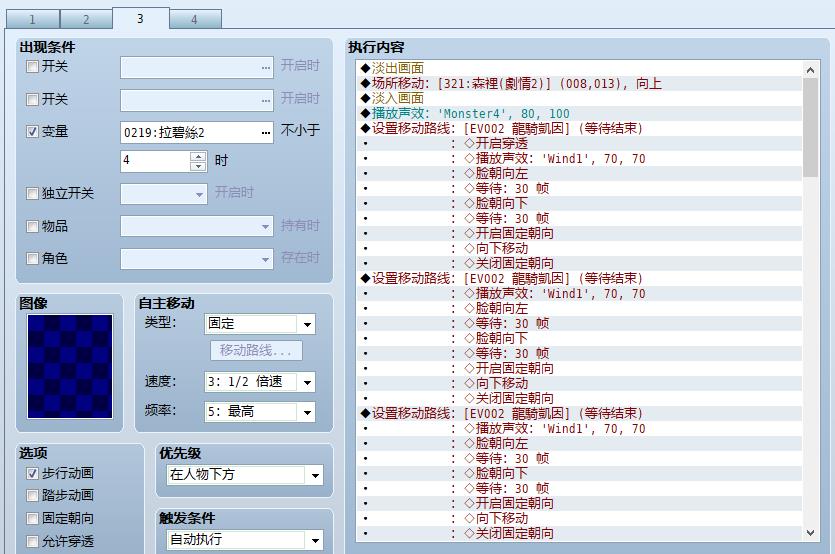Check the 允许穿透 option
835x554 pixels.
pos(32,541)
